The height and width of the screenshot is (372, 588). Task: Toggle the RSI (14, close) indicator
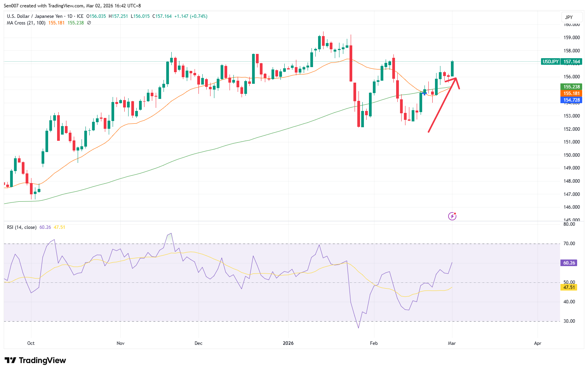click(21, 227)
